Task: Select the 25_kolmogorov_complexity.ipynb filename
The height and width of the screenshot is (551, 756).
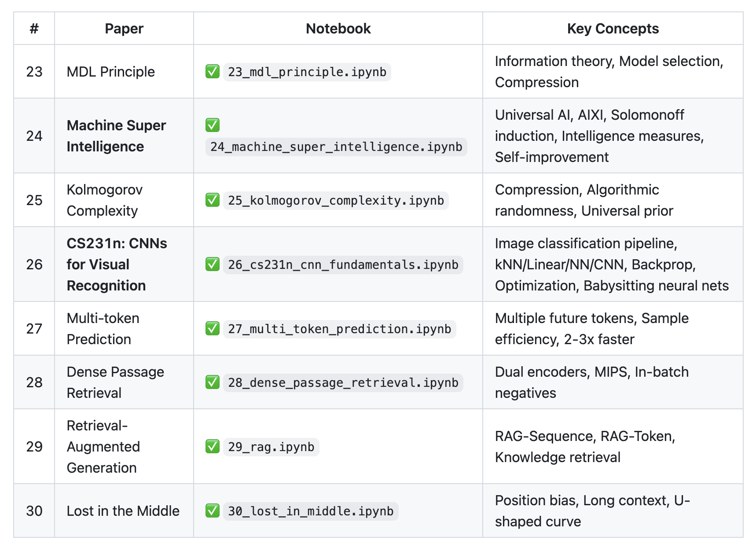Action: (336, 200)
